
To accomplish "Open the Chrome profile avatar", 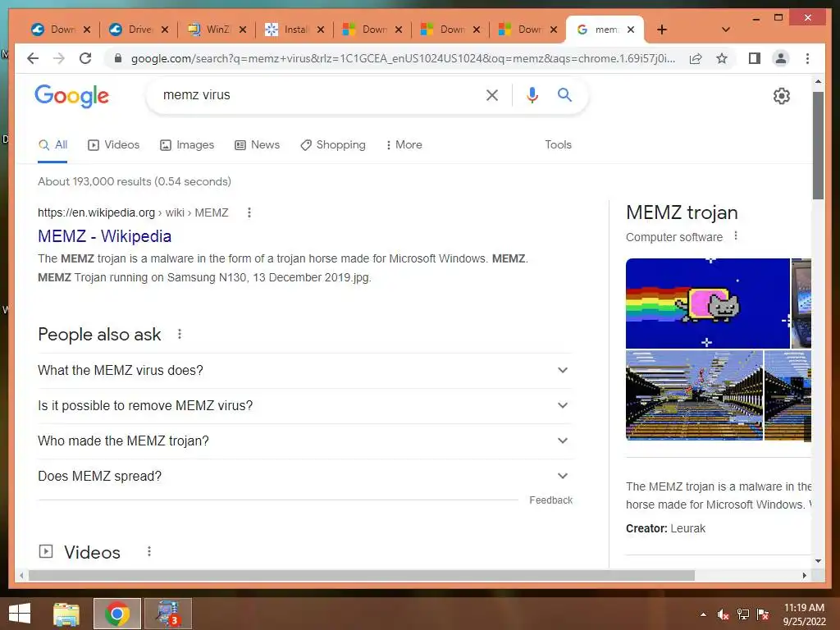I will coord(781,58).
